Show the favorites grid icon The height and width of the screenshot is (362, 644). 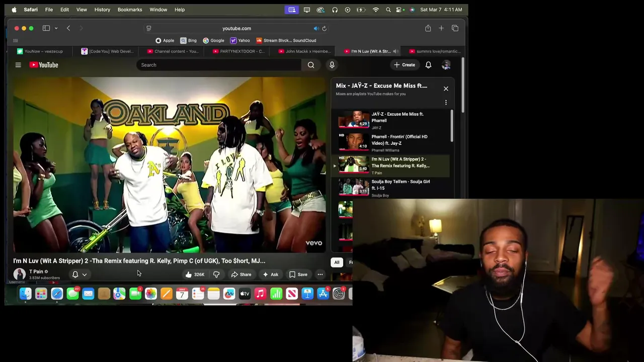(x=16, y=40)
